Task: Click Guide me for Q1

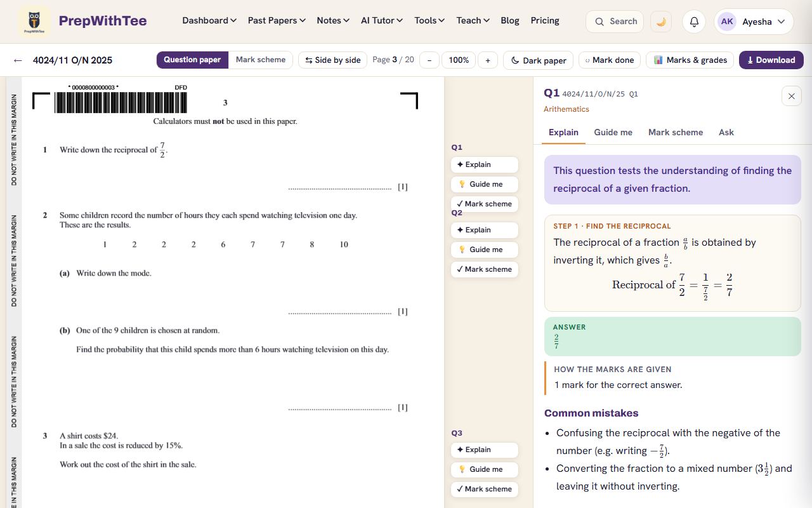Action: (485, 184)
